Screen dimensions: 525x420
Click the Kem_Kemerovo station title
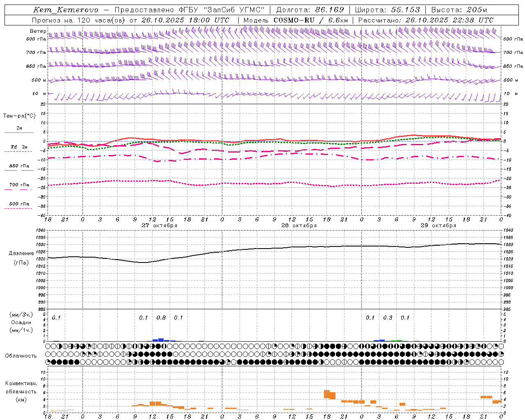pos(66,10)
